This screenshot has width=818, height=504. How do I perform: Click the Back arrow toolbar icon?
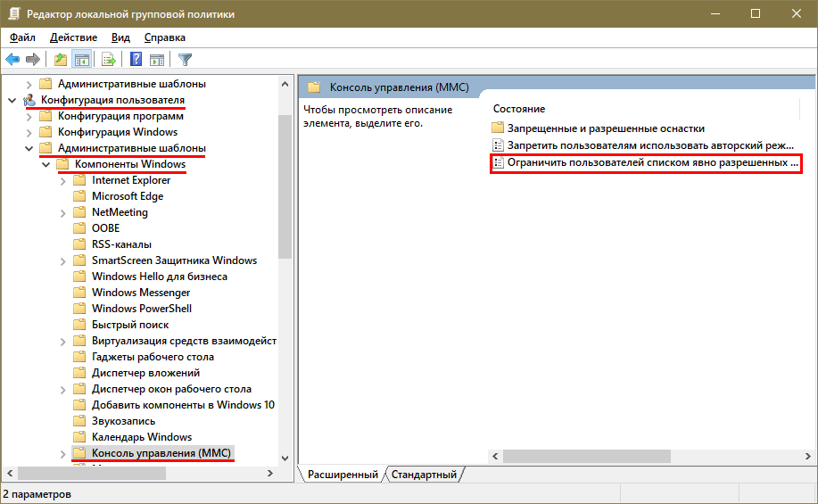tap(12, 60)
